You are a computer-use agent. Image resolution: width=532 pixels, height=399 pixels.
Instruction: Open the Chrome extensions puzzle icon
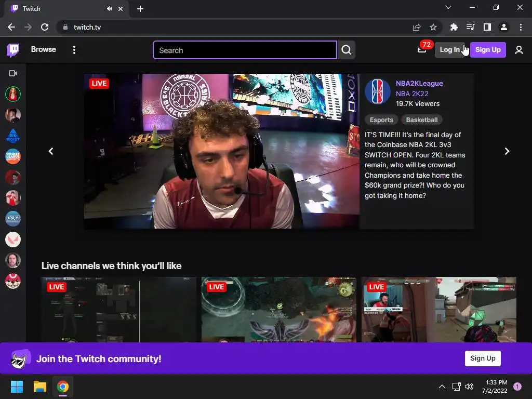[454, 27]
